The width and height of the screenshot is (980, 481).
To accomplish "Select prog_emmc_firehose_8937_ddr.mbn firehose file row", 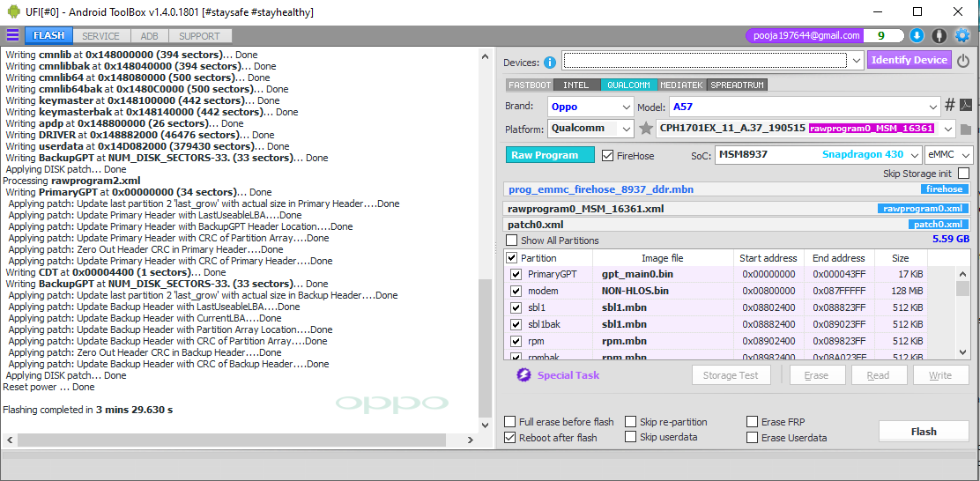I will tap(738, 189).
